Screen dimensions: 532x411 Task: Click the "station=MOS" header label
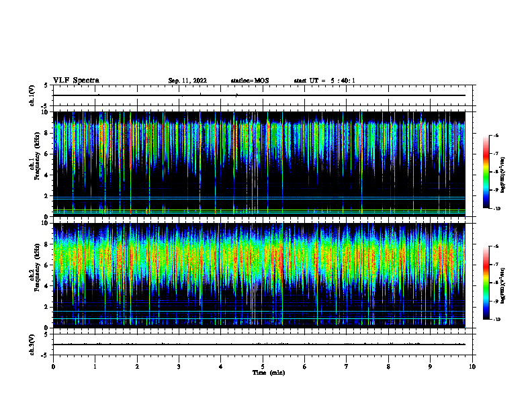tap(250, 81)
